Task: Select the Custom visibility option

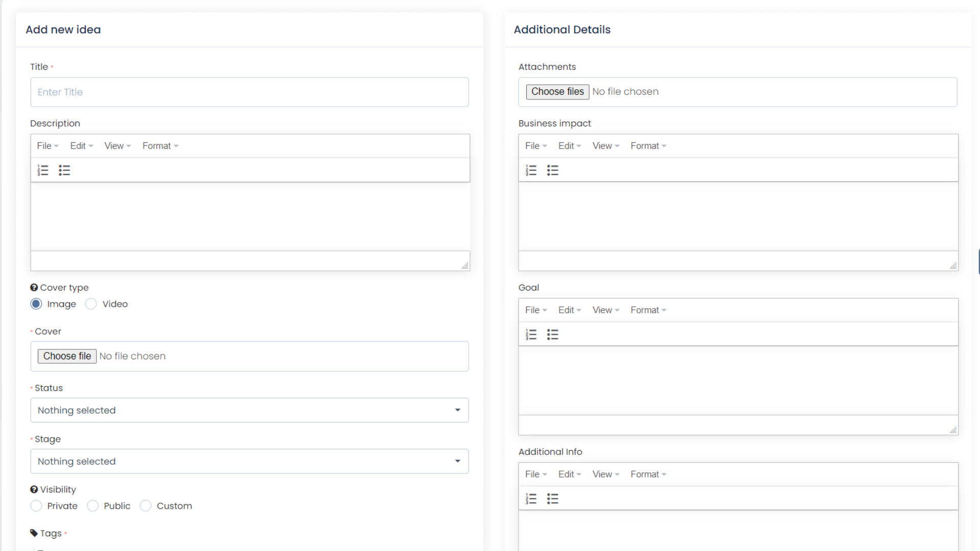Action: pos(145,506)
